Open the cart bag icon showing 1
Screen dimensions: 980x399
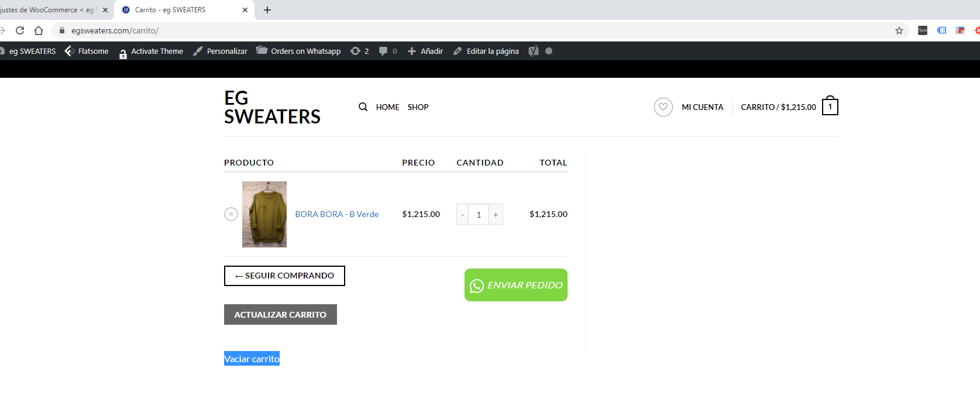click(830, 106)
